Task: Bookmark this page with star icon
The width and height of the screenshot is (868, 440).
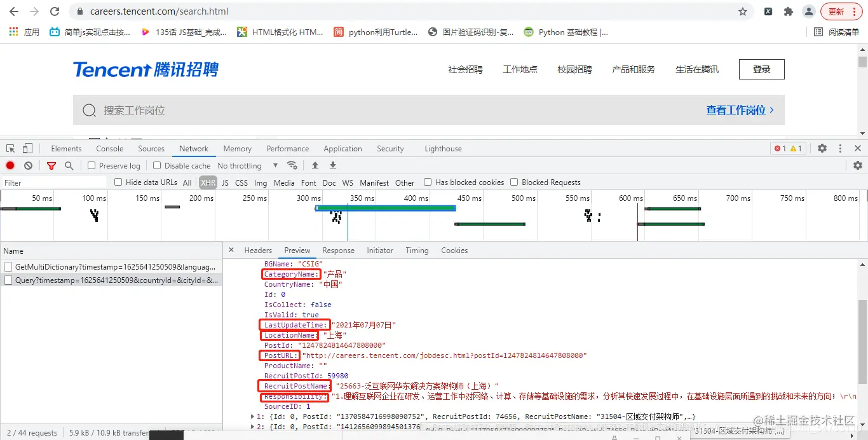Action: pos(743,11)
